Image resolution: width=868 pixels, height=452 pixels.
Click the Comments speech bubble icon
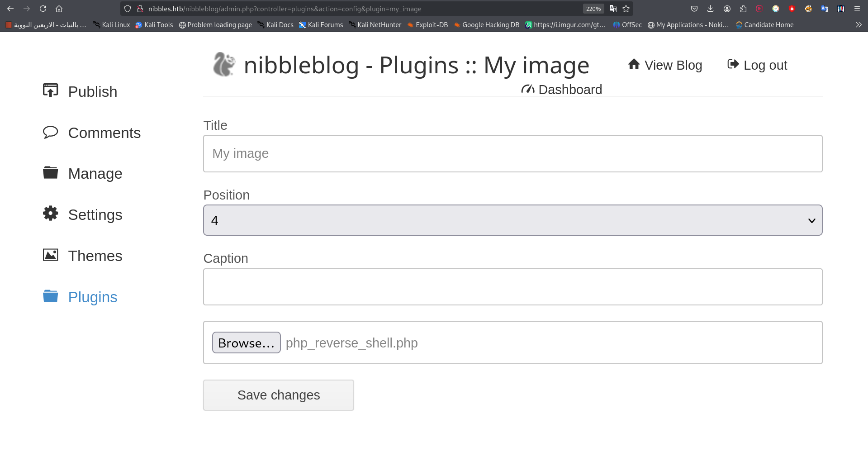click(50, 132)
